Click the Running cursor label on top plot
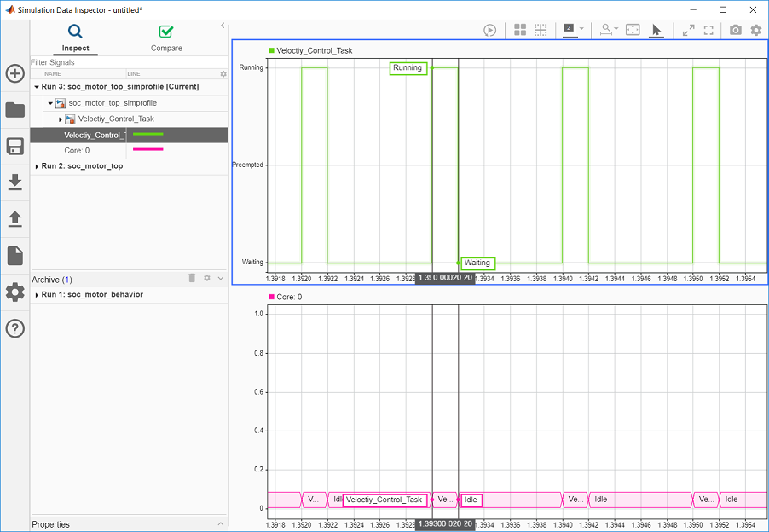This screenshot has height=532, width=769. (x=408, y=68)
